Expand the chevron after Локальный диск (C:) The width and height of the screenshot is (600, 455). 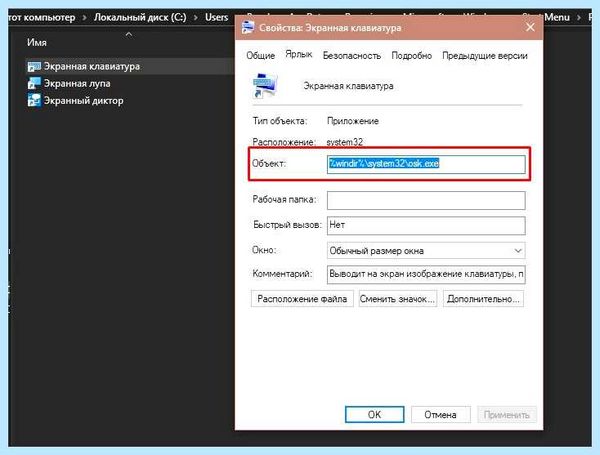coord(196,18)
